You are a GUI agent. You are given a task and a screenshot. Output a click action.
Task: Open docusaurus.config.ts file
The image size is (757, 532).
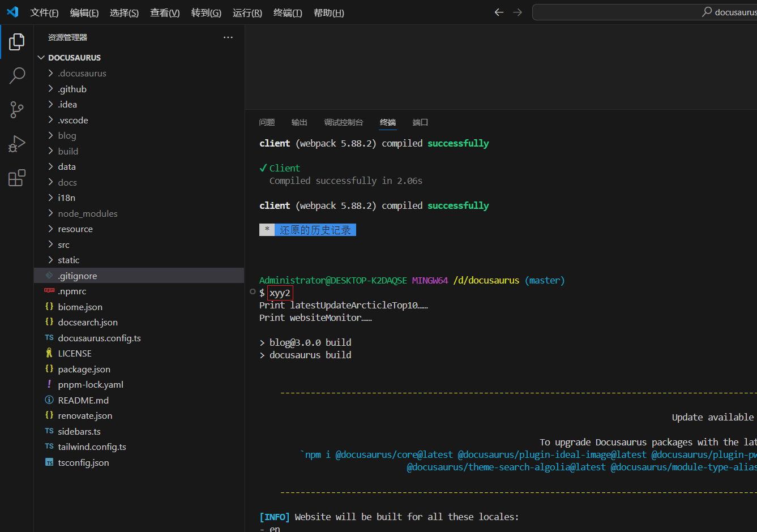pyautogui.click(x=139, y=338)
